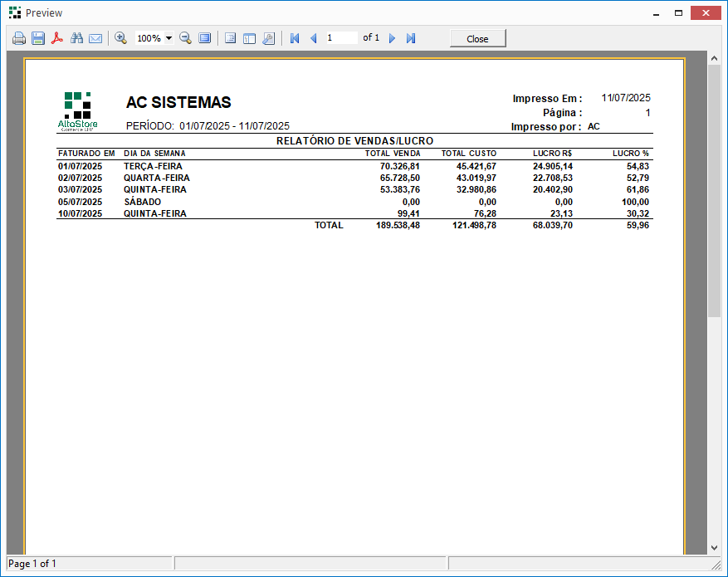Click the 99,41 total venda value
The width and height of the screenshot is (728, 577).
[x=408, y=213]
